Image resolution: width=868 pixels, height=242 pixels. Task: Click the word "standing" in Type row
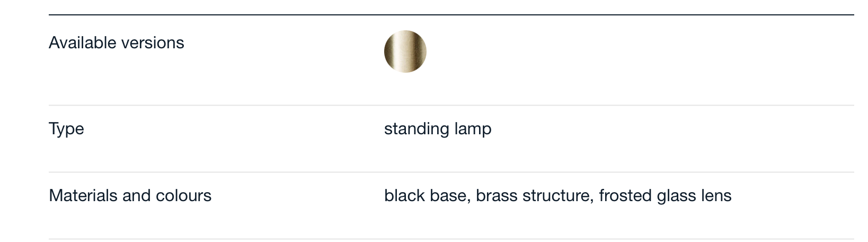[x=417, y=129]
